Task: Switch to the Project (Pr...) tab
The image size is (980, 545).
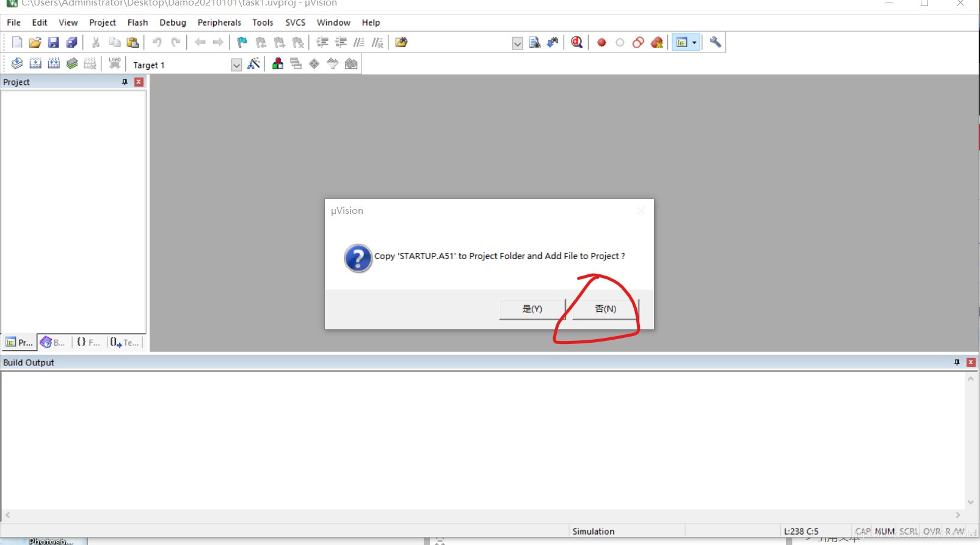Action: tap(19, 342)
